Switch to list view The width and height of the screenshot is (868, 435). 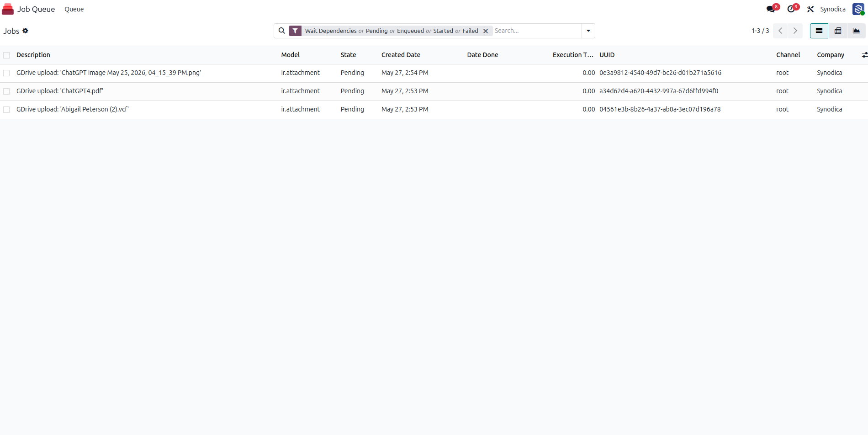pyautogui.click(x=819, y=31)
